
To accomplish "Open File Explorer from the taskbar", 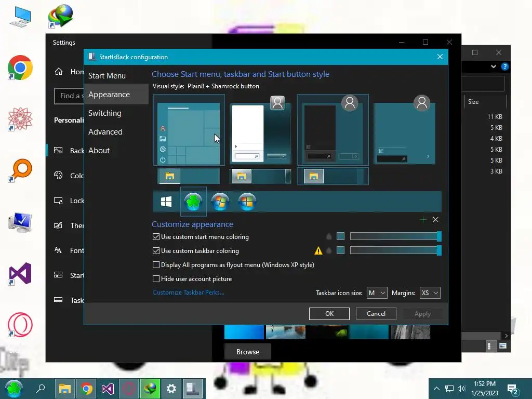I will pos(65,389).
